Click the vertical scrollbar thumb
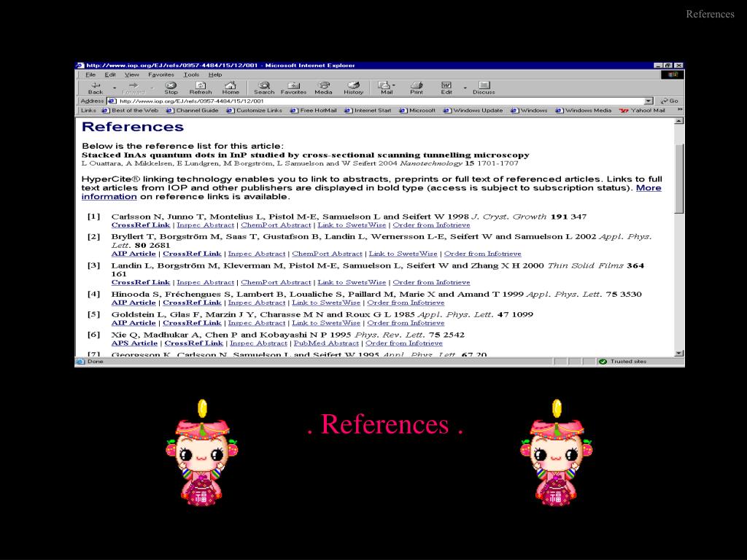Image resolution: width=747 pixels, height=560 pixels. 679,178
